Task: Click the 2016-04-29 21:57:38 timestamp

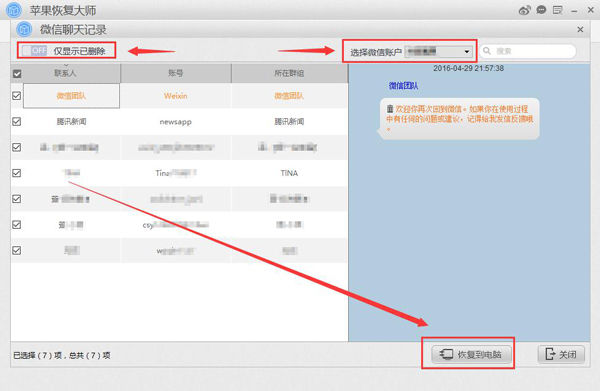Action: pos(468,68)
